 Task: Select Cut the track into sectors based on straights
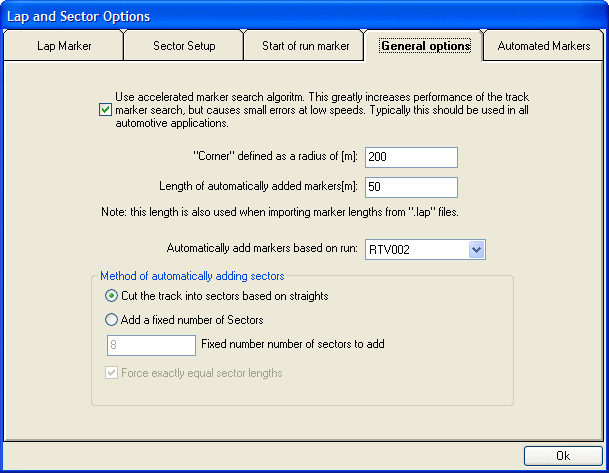112,296
